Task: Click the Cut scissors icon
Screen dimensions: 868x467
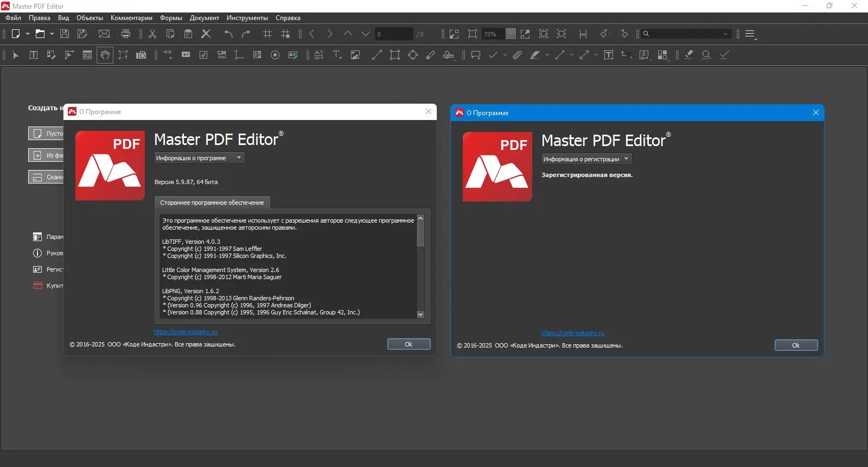Action: click(x=152, y=34)
